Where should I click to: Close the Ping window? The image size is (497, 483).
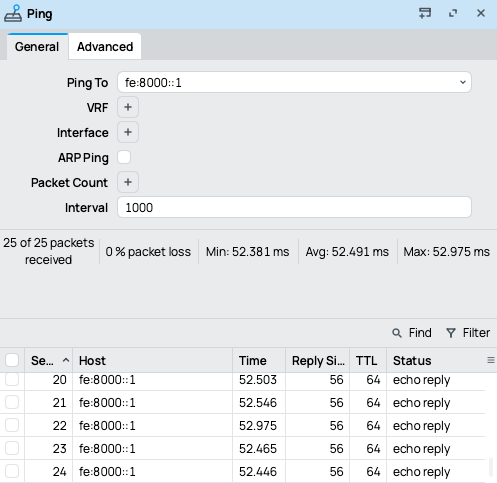click(481, 13)
